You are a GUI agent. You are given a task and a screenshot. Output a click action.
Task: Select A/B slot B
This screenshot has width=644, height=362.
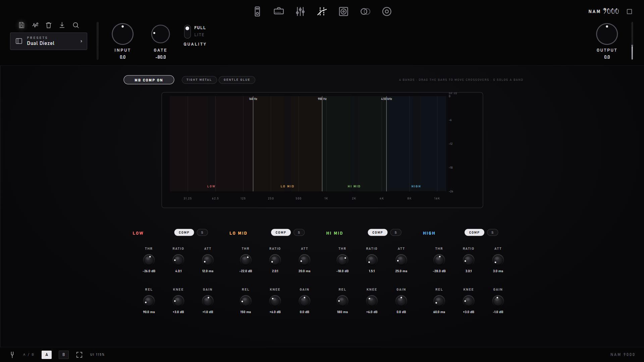(x=64, y=355)
